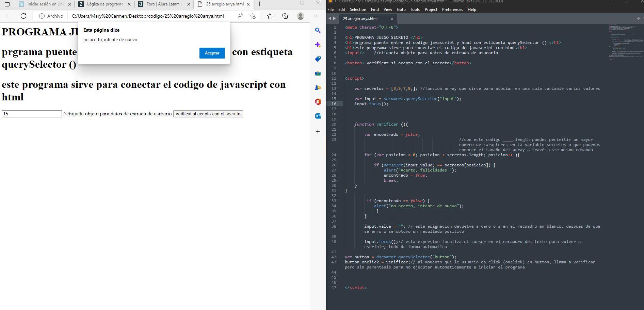
Task: Close the '25 arreglo arrya.html' browser tab
Action: coord(248,4)
